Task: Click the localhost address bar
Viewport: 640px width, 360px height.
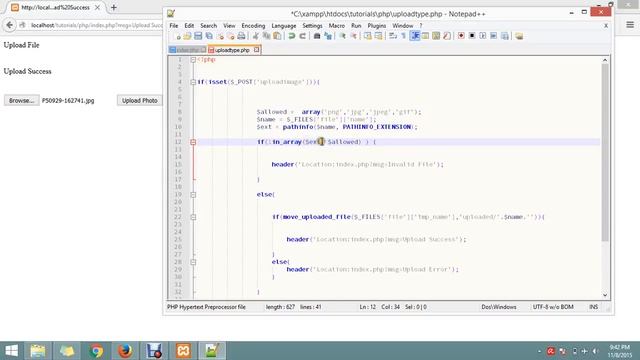Action: [96, 25]
